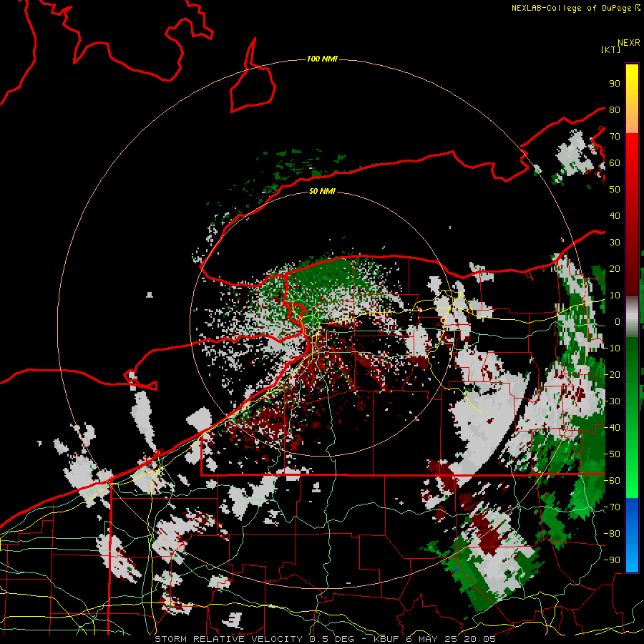
Task: Select the "50 NMI" range ring label
Action: 322,191
